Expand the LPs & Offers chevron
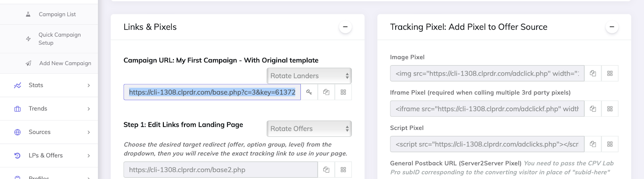The width and height of the screenshot is (644, 179). pyautogui.click(x=89, y=155)
